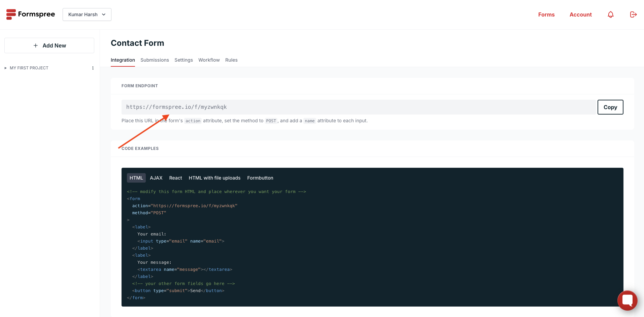Open MY FIRST PROJECT options kebab menu
The image size is (644, 317).
[93, 68]
